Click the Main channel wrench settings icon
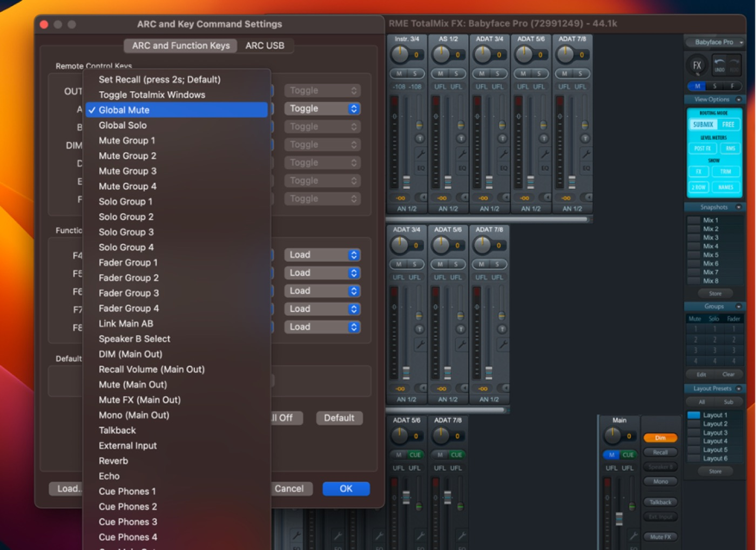This screenshot has width=756, height=550. tap(632, 535)
